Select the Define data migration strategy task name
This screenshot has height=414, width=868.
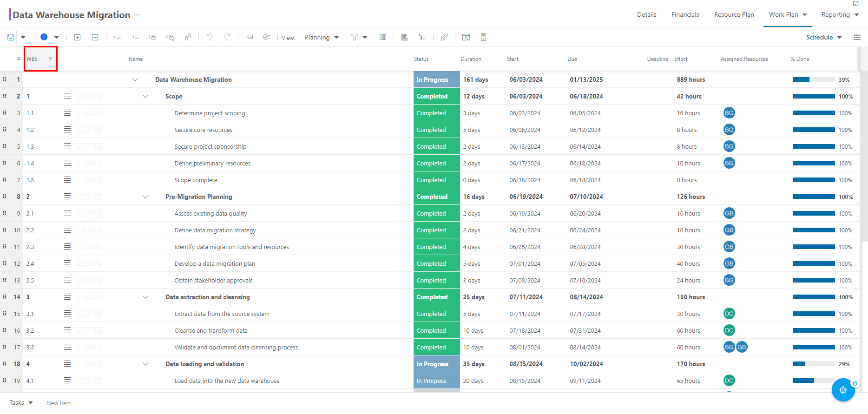coord(215,230)
